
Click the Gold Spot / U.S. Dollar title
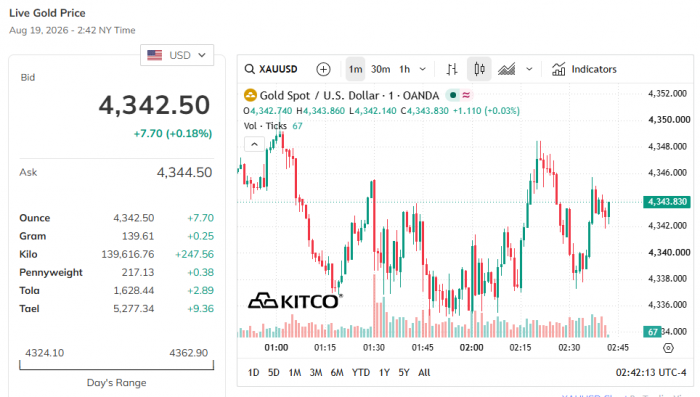349,96
